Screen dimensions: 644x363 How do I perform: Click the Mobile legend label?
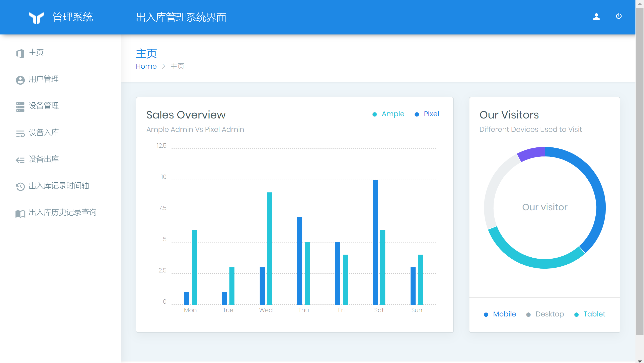[504, 314]
